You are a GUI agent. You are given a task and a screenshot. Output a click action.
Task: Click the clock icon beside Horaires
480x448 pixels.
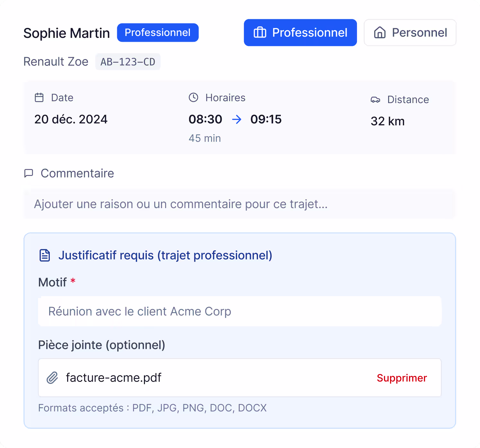193,97
